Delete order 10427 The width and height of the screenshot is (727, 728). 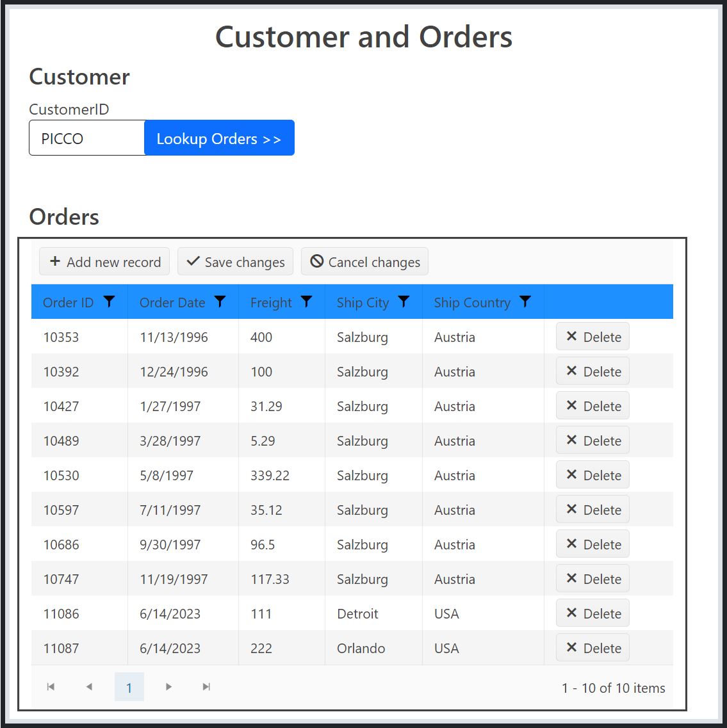592,406
